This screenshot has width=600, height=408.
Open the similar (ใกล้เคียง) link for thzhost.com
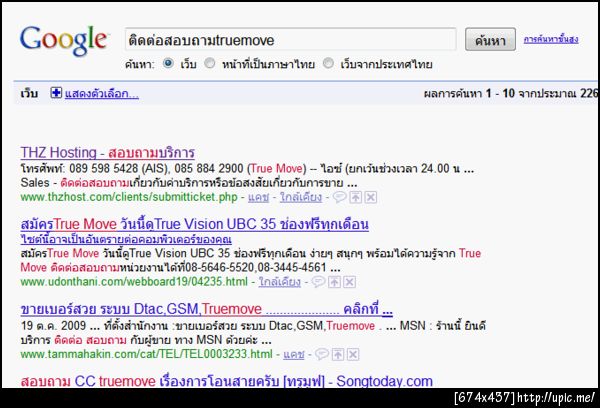pos(301,197)
